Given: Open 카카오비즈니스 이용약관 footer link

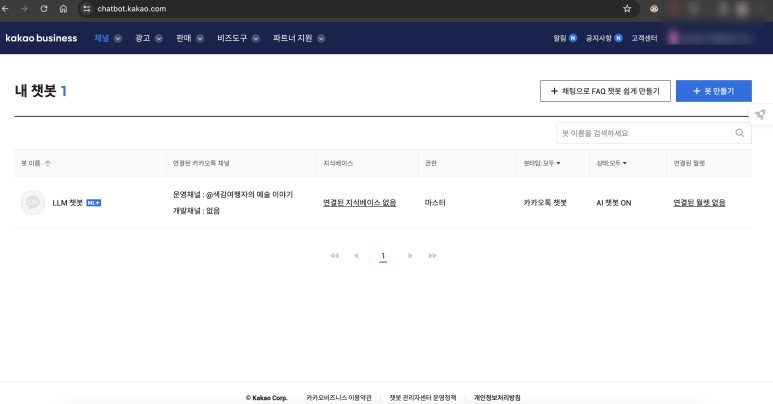Looking at the screenshot, I should pos(339,398).
